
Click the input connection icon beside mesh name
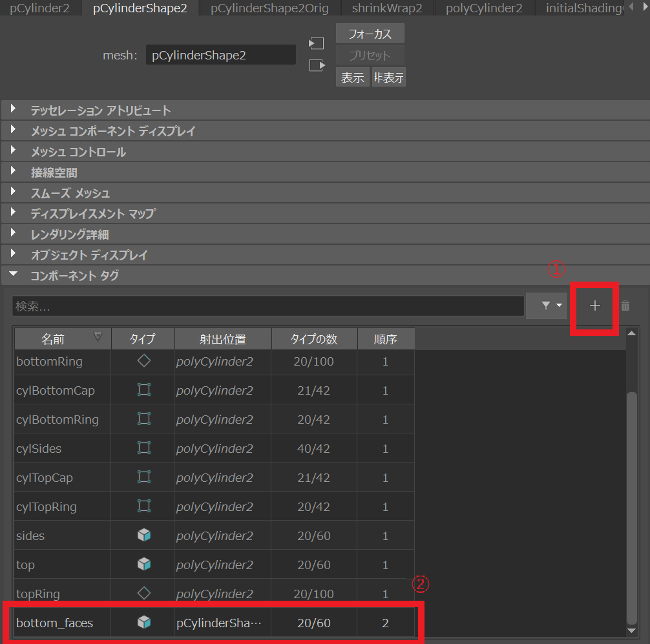pyautogui.click(x=317, y=43)
